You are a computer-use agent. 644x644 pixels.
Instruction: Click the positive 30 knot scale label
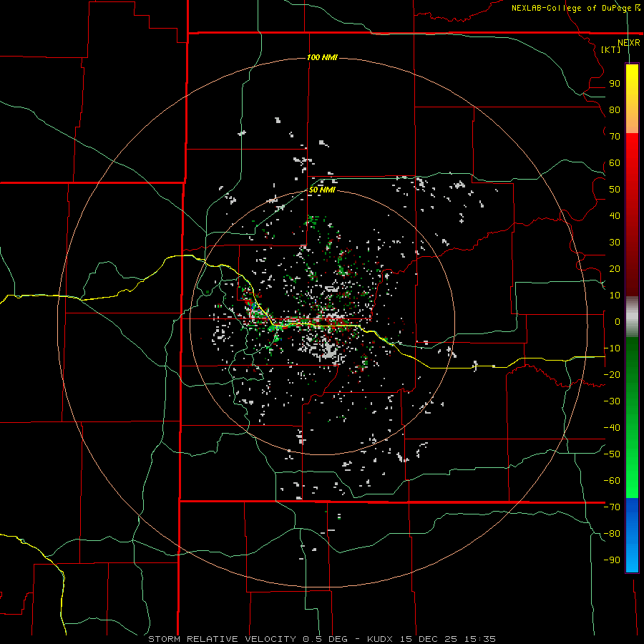click(615, 243)
